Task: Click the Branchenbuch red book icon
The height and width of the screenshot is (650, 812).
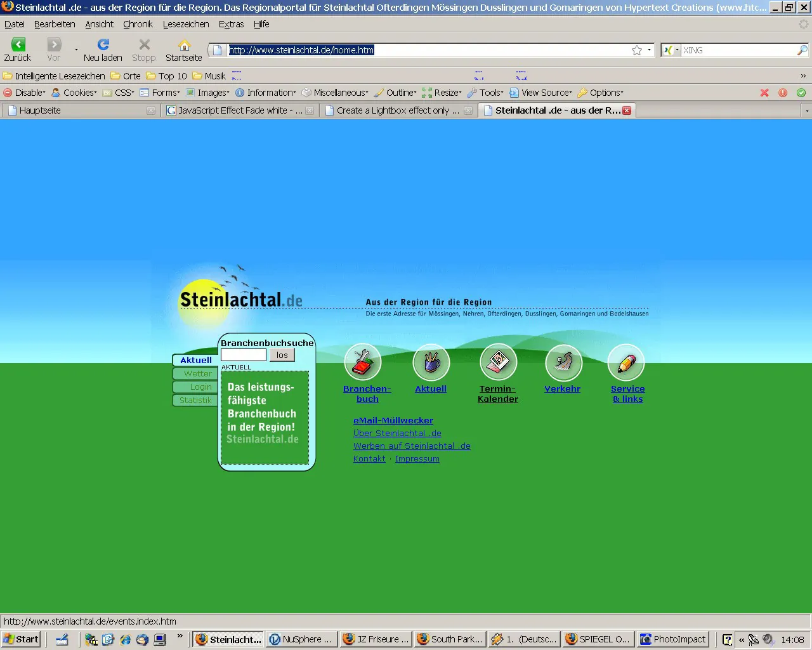Action: click(363, 362)
